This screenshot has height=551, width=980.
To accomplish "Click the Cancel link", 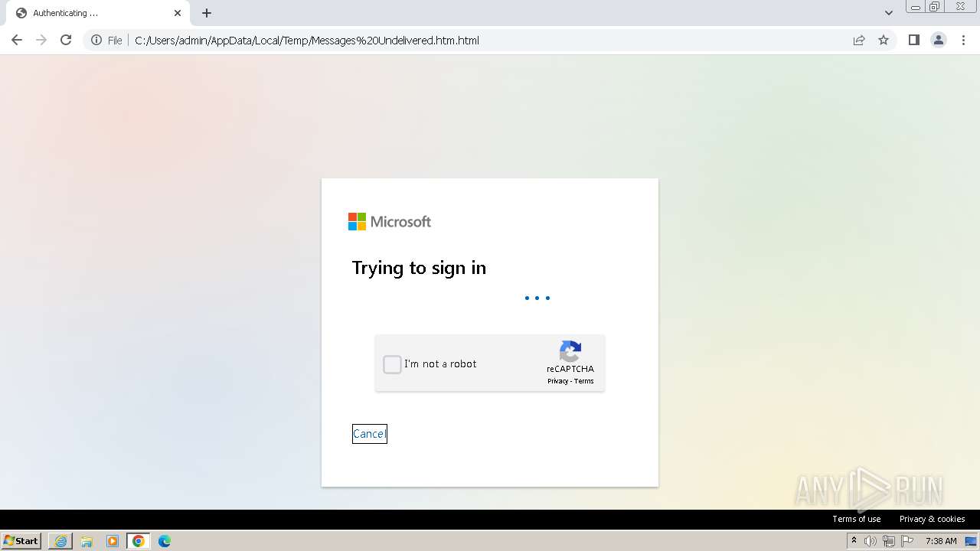I will pyautogui.click(x=369, y=434).
